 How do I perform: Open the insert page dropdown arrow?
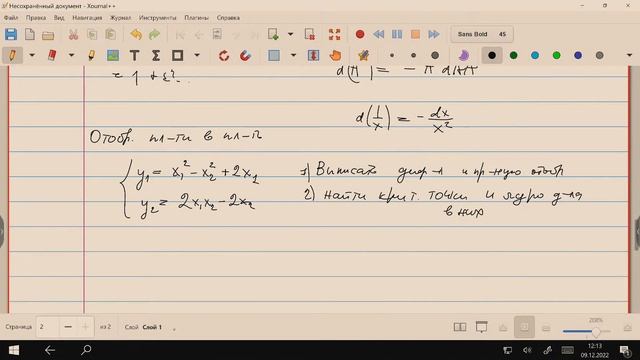coord(291,34)
